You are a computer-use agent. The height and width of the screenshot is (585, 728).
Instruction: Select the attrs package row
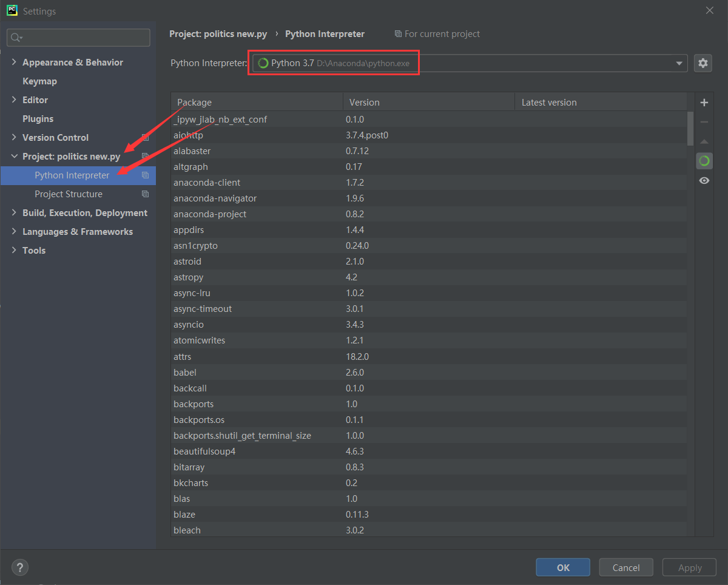tap(429, 357)
